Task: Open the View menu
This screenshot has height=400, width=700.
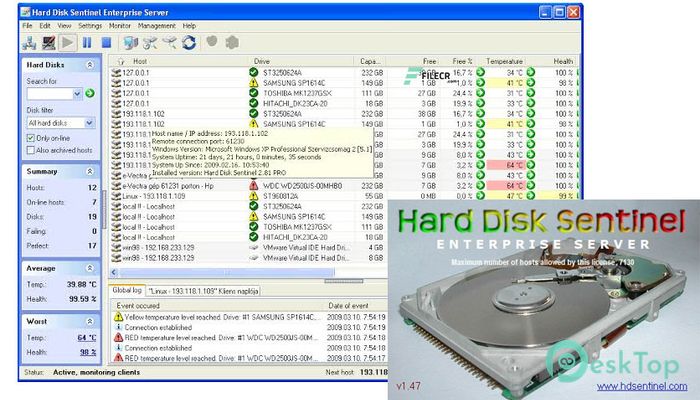Action: [x=64, y=26]
